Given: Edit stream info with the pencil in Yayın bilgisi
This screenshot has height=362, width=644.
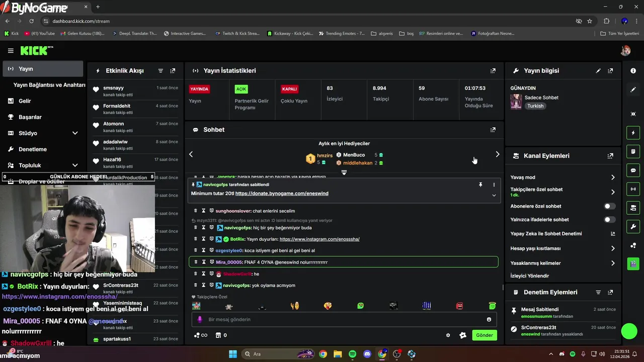Looking at the screenshot, I should pos(598,71).
